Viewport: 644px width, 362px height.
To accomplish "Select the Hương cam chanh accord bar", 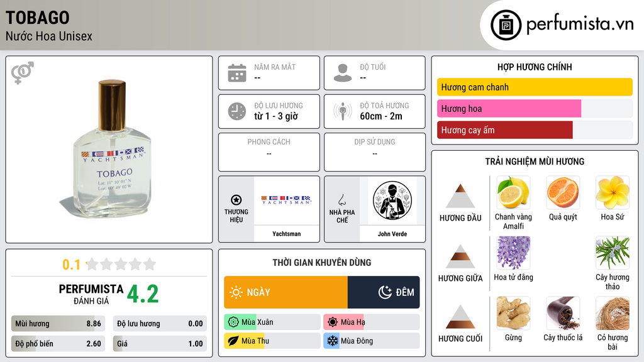I will 535,87.
